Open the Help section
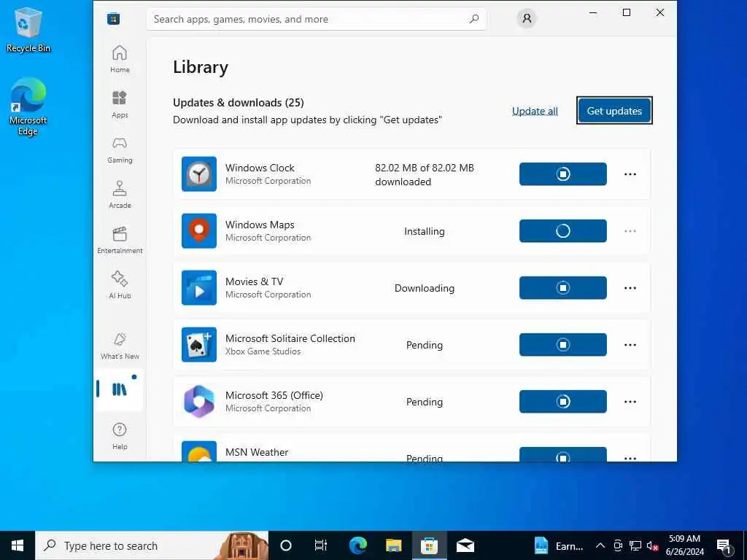Screen dimensions: 747x560 (x=120, y=436)
